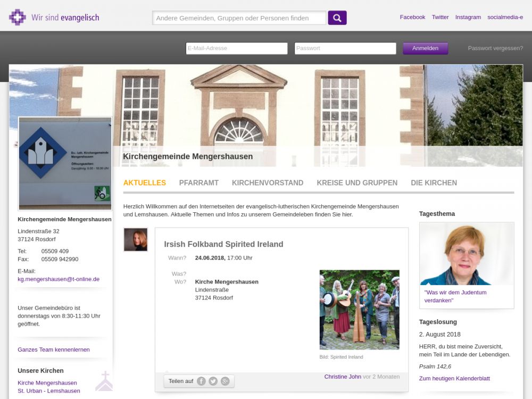
Task: Open the author avatar next to event
Action: click(x=136, y=239)
